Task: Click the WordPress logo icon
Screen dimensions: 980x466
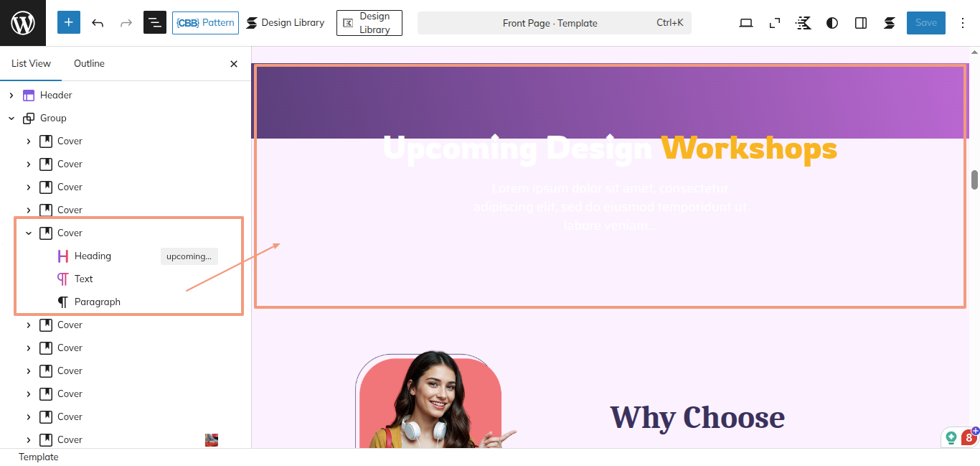Action: tap(23, 23)
